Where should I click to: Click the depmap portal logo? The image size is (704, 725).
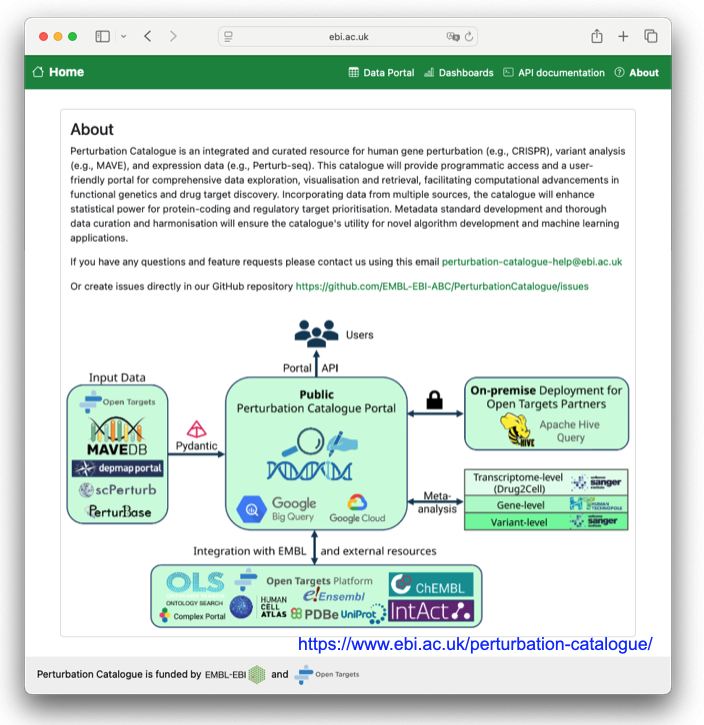(x=117, y=468)
